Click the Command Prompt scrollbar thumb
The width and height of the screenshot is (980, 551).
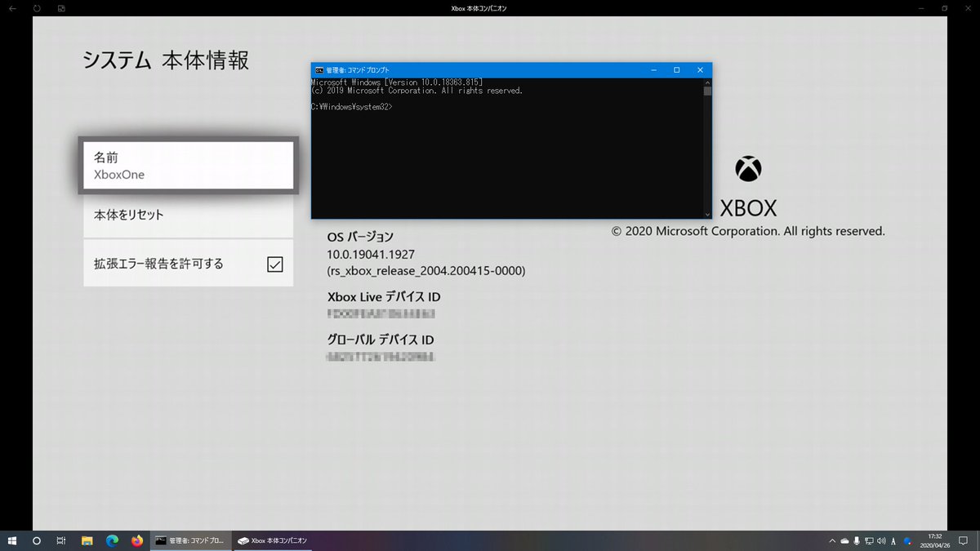707,91
